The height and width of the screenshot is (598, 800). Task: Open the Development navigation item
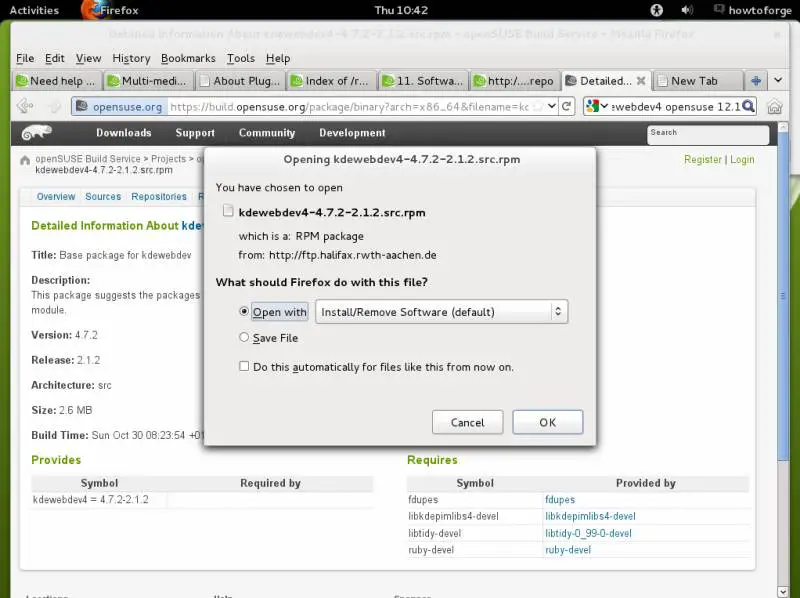point(352,133)
